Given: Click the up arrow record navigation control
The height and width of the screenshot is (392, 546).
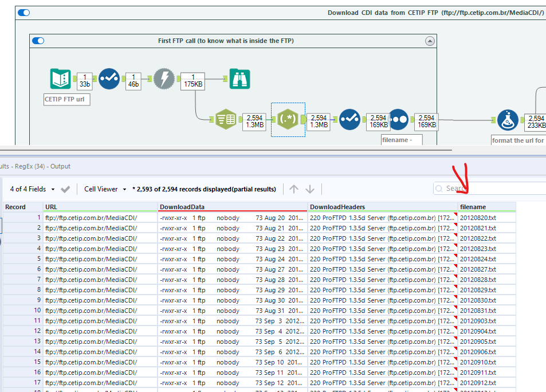Looking at the screenshot, I should tap(293, 188).
